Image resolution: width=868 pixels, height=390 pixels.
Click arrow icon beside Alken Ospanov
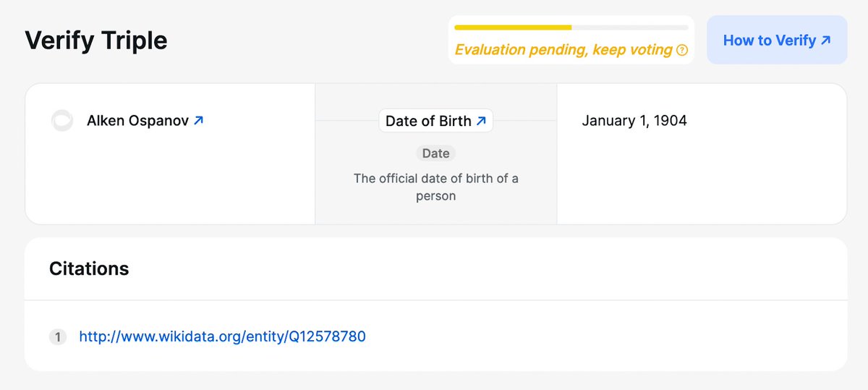(x=199, y=121)
